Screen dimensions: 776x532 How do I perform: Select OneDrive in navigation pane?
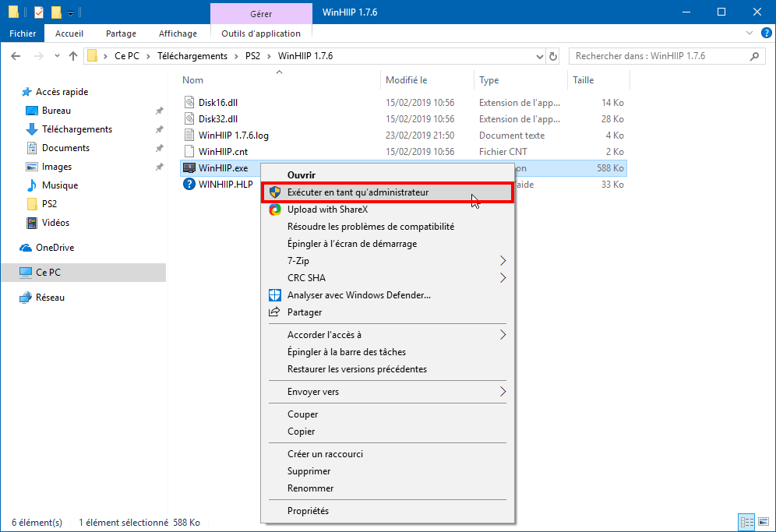55,248
